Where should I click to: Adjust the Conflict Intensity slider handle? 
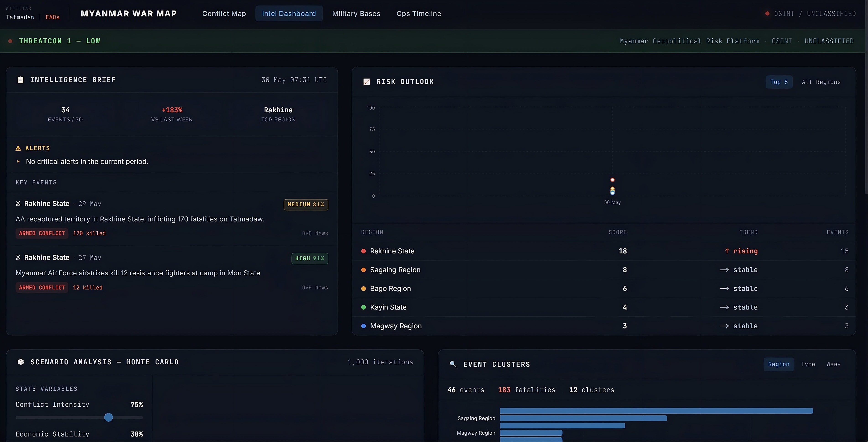(x=109, y=417)
